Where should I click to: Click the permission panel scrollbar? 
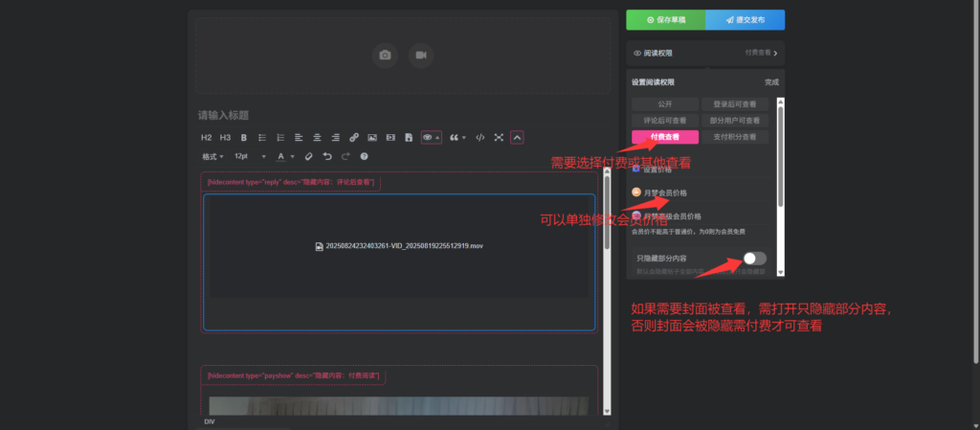(780, 156)
